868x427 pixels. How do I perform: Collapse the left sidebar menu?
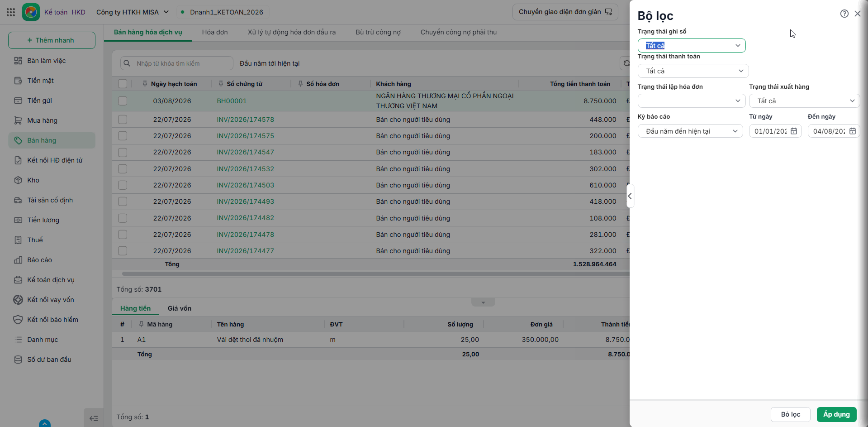click(x=94, y=418)
